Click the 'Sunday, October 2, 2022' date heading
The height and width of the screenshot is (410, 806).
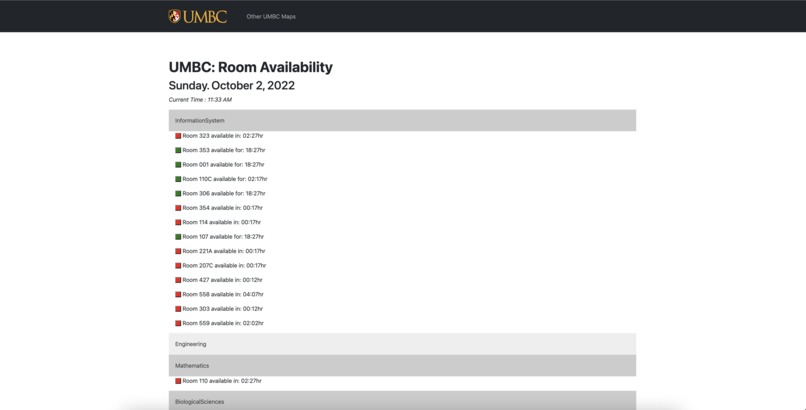[232, 86]
